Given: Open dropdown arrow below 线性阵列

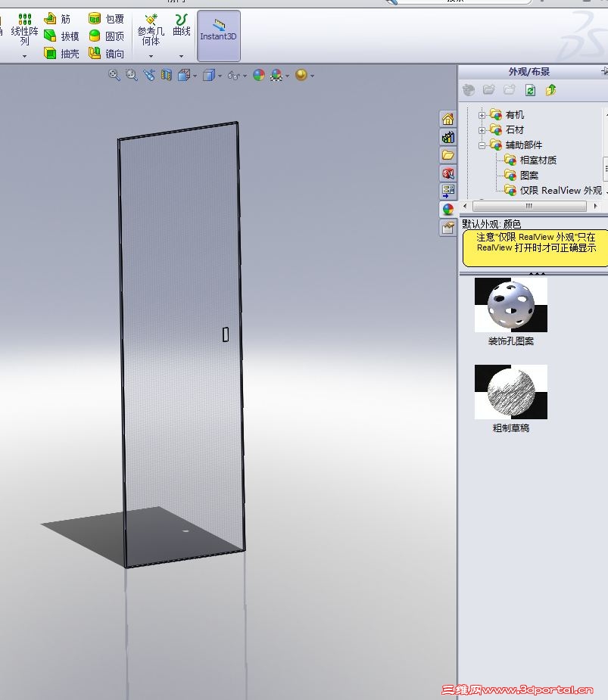Looking at the screenshot, I should pos(24,56).
